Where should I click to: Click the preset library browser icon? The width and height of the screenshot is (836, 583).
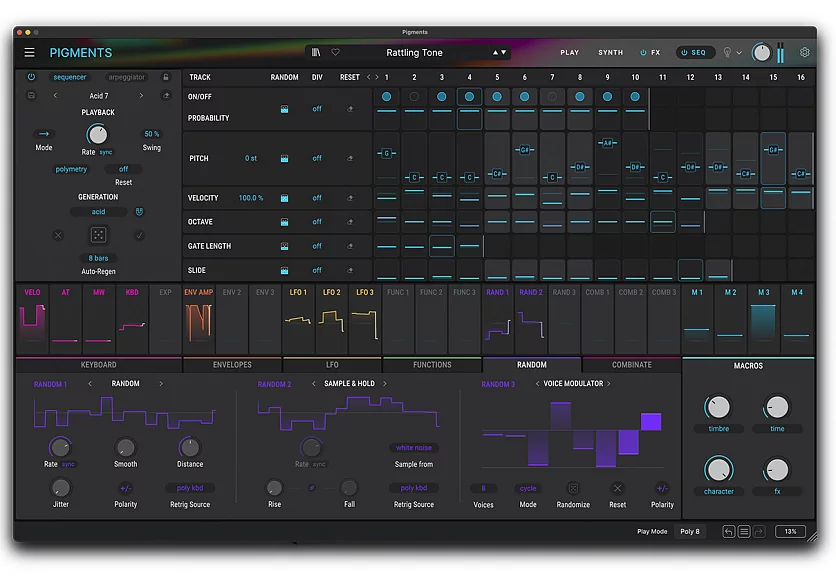[x=314, y=52]
